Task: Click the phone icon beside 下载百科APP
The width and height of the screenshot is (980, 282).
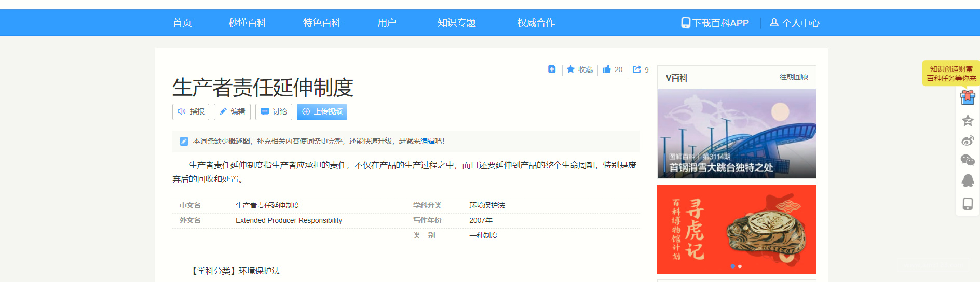Action: pos(686,23)
